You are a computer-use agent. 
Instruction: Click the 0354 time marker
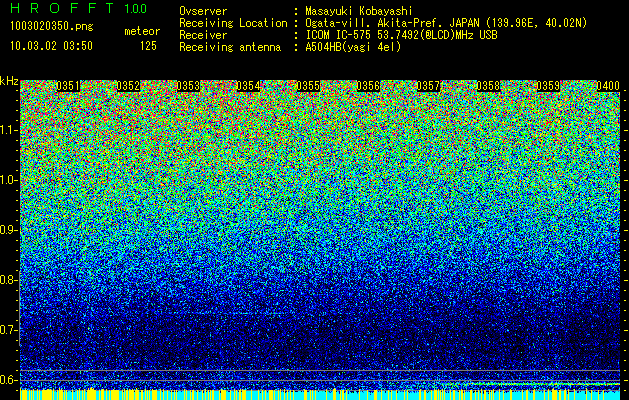click(248, 86)
